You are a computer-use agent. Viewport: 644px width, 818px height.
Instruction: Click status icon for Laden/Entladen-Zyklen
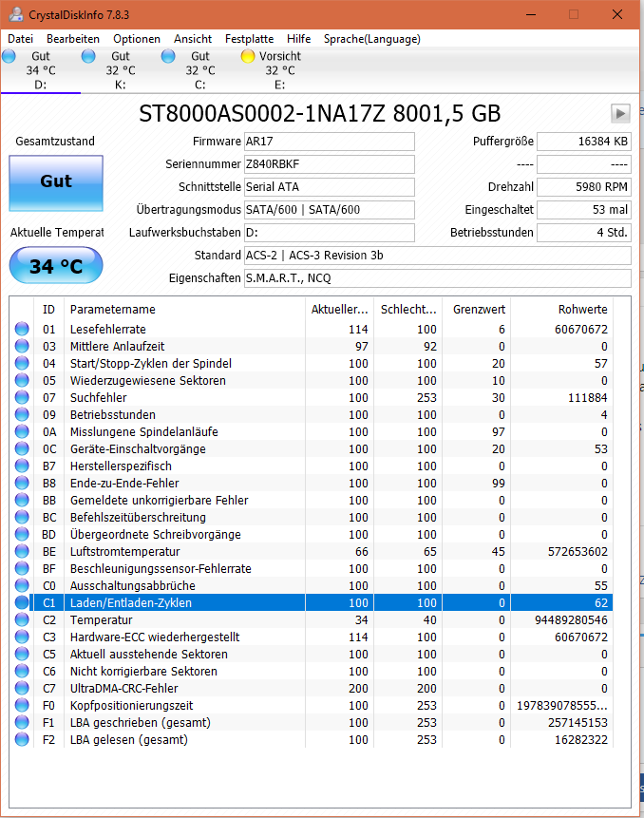coord(22,602)
